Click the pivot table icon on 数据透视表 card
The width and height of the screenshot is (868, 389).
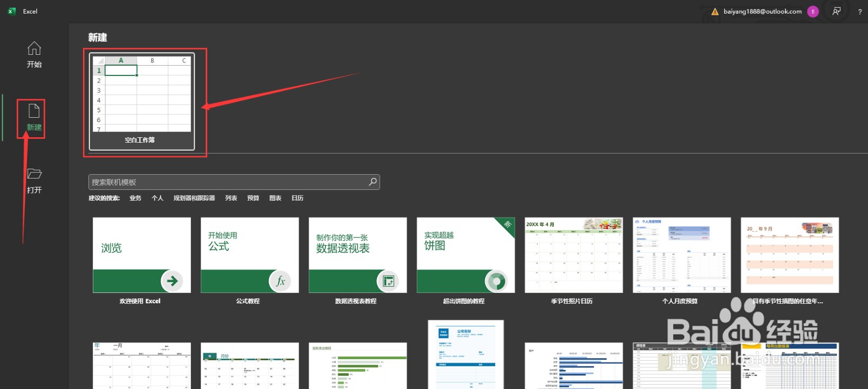pyautogui.click(x=388, y=280)
